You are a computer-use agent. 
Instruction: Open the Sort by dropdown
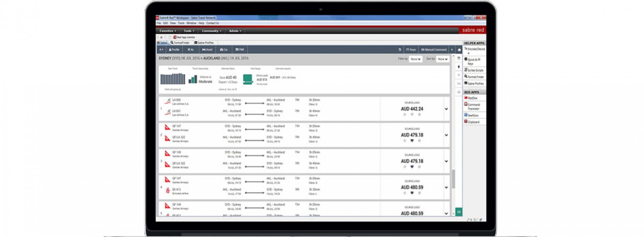tap(443, 59)
